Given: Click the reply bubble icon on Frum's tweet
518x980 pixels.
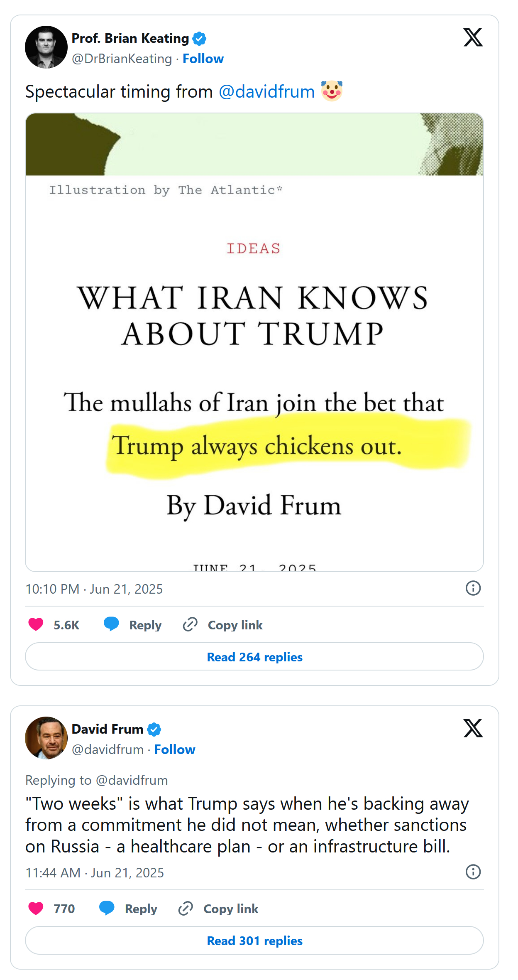Looking at the screenshot, I should tap(107, 908).
